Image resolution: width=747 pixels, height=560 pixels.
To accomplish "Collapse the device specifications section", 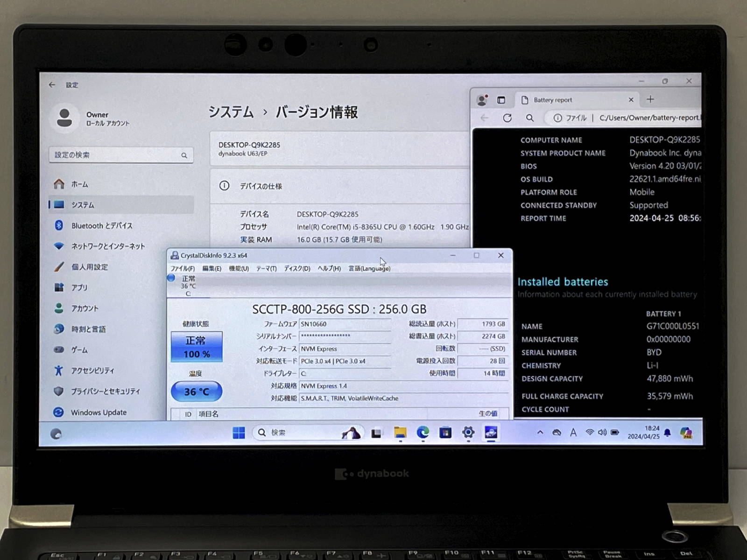I will [x=340, y=186].
